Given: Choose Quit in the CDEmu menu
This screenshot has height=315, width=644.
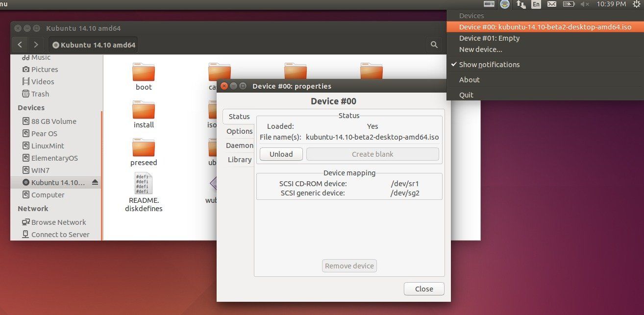Looking at the screenshot, I should 544,95.
